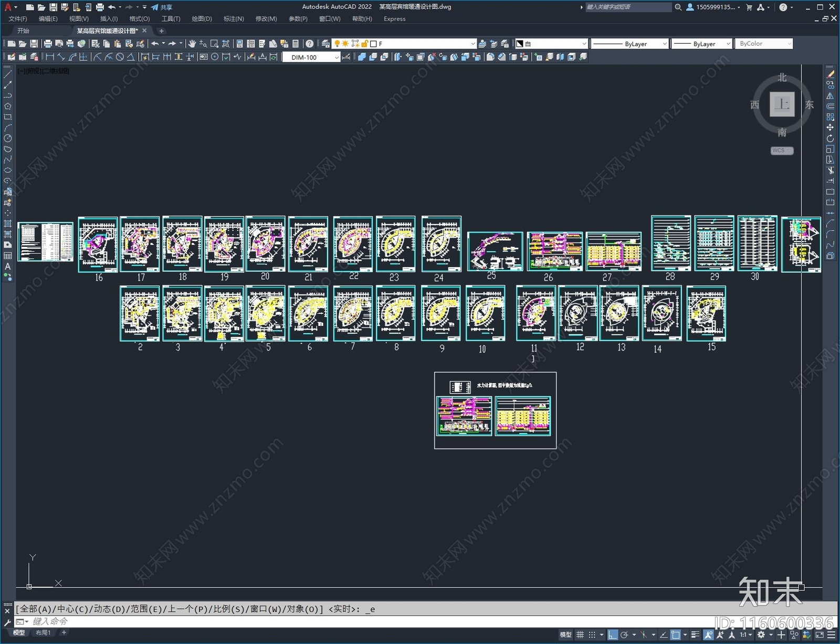The image size is (840, 644).
Task: Open the 绘图(D) menu
Action: tap(202, 19)
